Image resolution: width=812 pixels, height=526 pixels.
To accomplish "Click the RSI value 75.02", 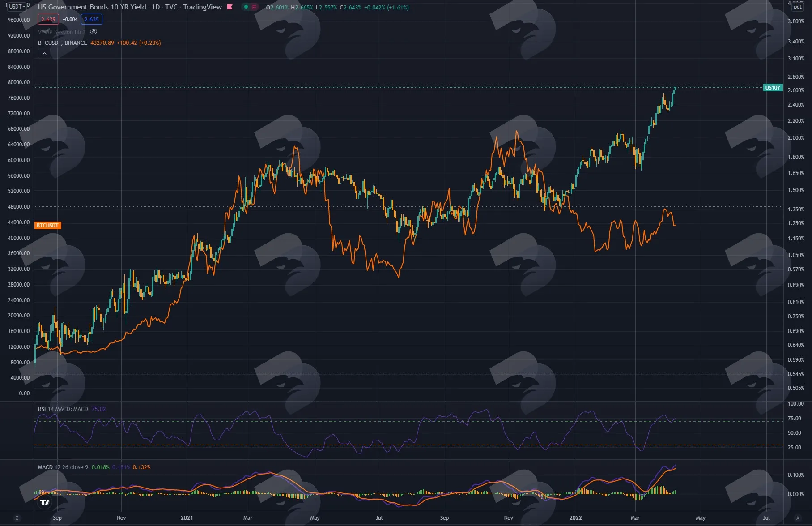I will click(x=99, y=409).
